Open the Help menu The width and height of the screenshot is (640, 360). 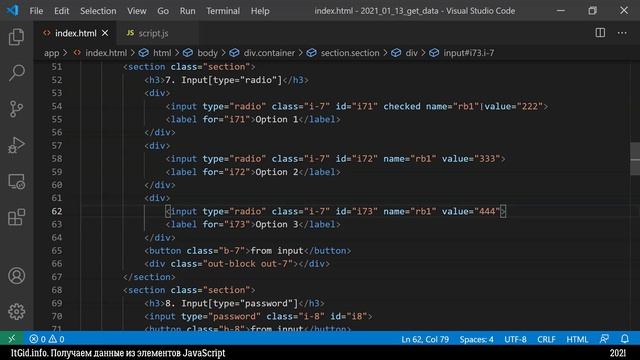(260, 11)
